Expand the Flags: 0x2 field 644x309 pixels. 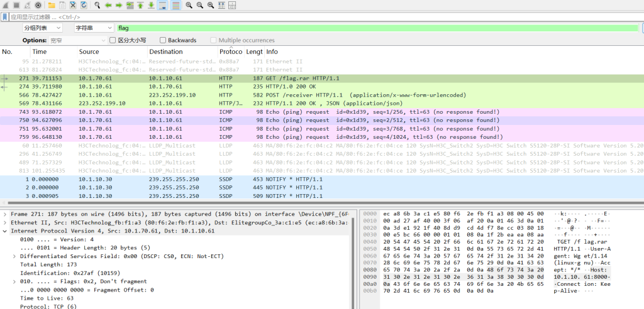(14, 282)
